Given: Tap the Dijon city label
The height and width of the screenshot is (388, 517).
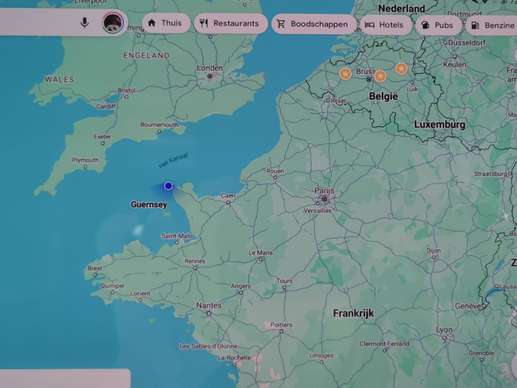Looking at the screenshot, I should pyautogui.click(x=434, y=250).
